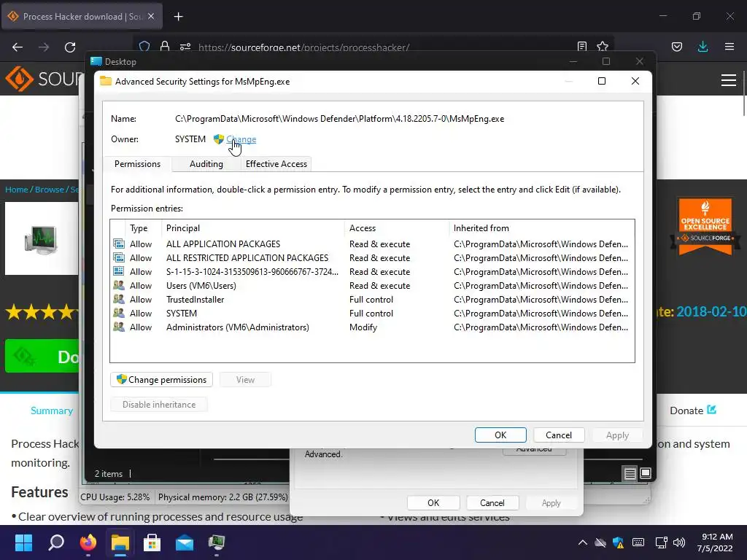Click the Browse breadcrumb link
Viewport: 747px width, 560px height.
49,189
